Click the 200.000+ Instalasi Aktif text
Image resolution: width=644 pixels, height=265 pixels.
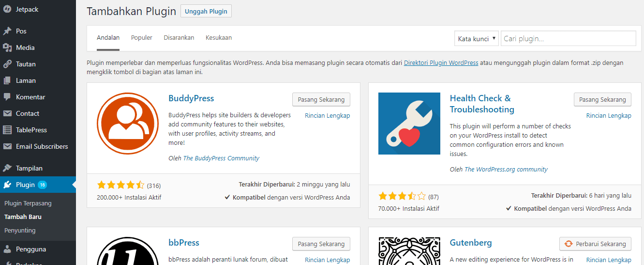(x=129, y=197)
